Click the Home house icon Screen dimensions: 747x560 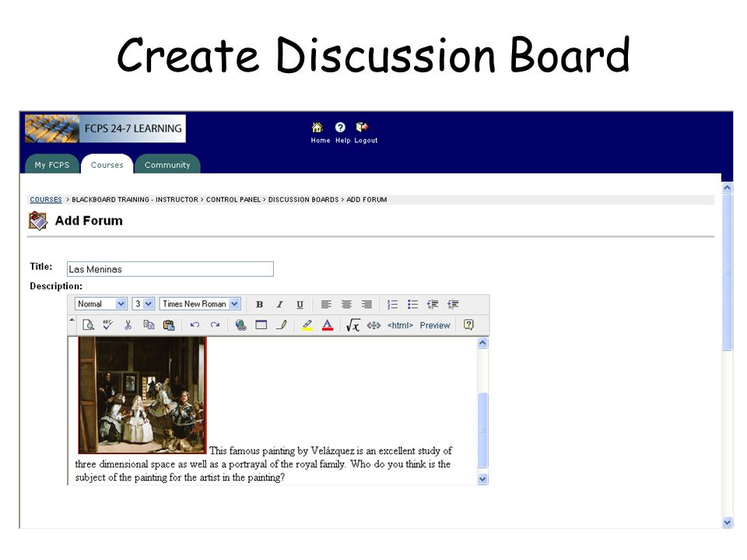(317, 127)
